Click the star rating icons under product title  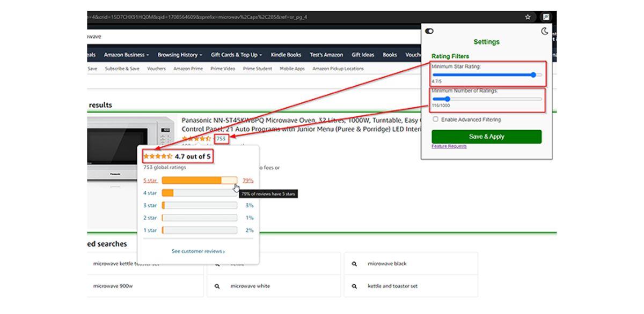click(196, 139)
